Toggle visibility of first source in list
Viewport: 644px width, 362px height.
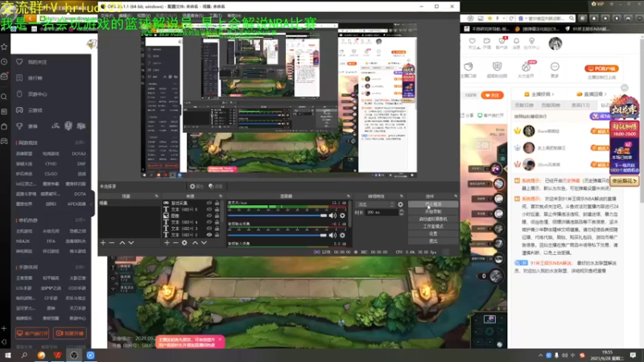point(209,204)
